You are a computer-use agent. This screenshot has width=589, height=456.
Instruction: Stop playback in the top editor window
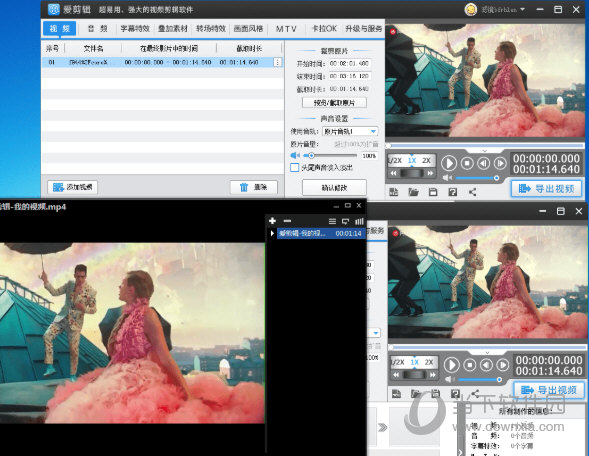(x=467, y=163)
